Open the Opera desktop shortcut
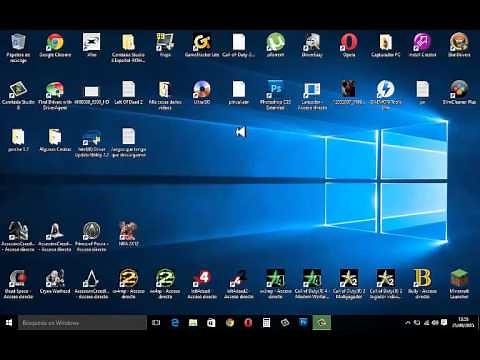This screenshot has height=360, width=480. [349, 42]
